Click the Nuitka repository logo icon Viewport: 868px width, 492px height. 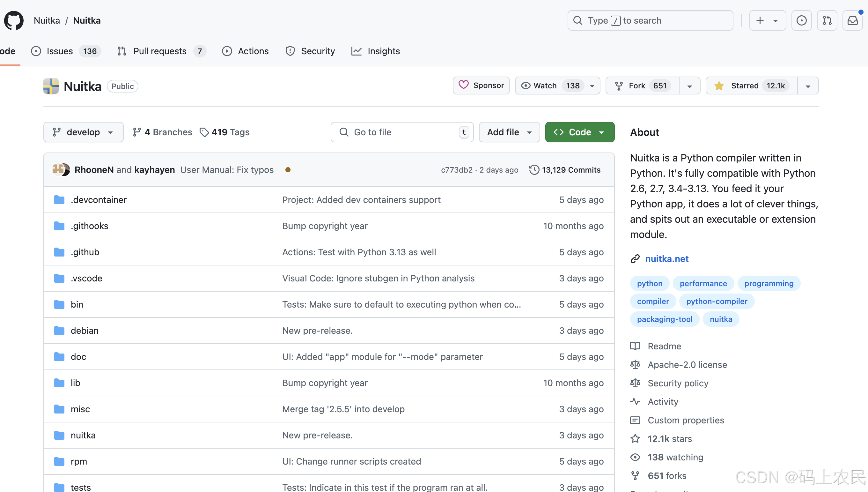(51, 86)
